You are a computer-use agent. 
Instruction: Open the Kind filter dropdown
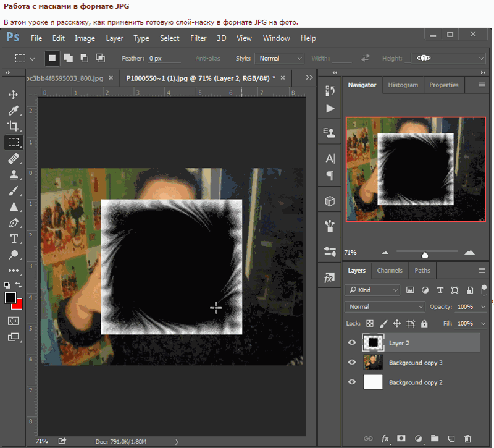click(372, 290)
